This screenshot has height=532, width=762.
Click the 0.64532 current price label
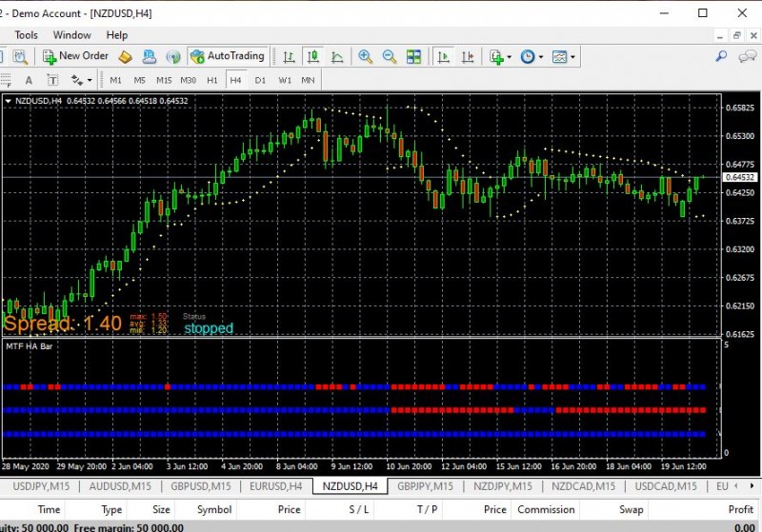[x=740, y=177]
